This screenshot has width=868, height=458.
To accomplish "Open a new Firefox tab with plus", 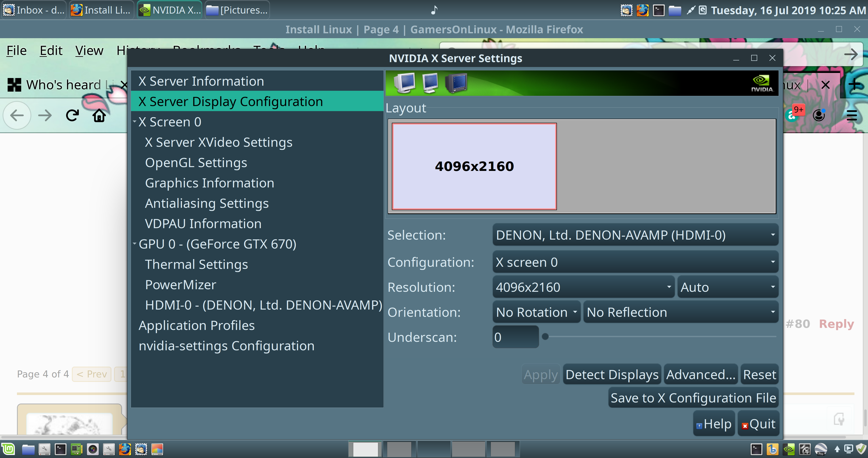I will click(x=854, y=85).
